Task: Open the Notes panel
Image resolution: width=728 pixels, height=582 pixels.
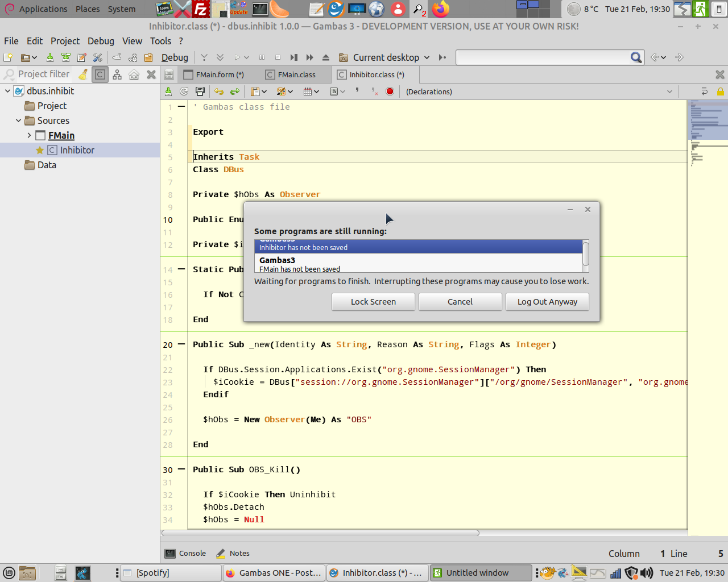Action: 233,554
